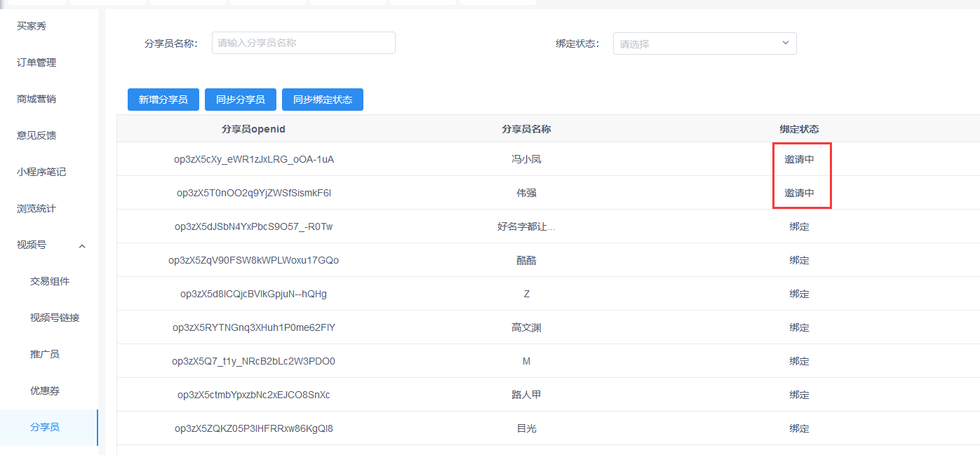Screen dimensions: 980x455
Task: Open 商城营销 in the sidebar
Action: click(x=36, y=99)
